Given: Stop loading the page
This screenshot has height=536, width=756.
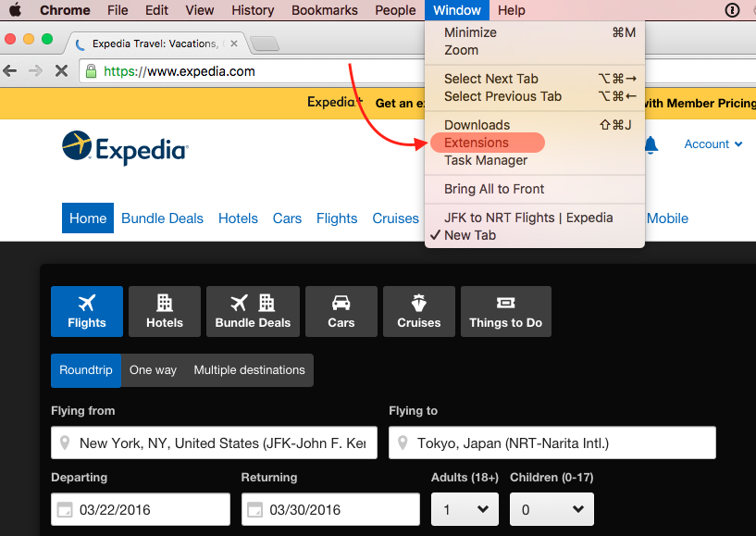Looking at the screenshot, I should [61, 71].
